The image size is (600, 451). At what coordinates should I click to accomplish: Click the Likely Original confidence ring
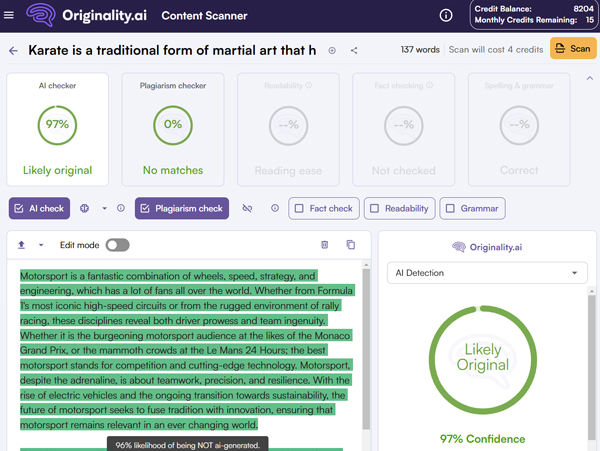[483, 360]
